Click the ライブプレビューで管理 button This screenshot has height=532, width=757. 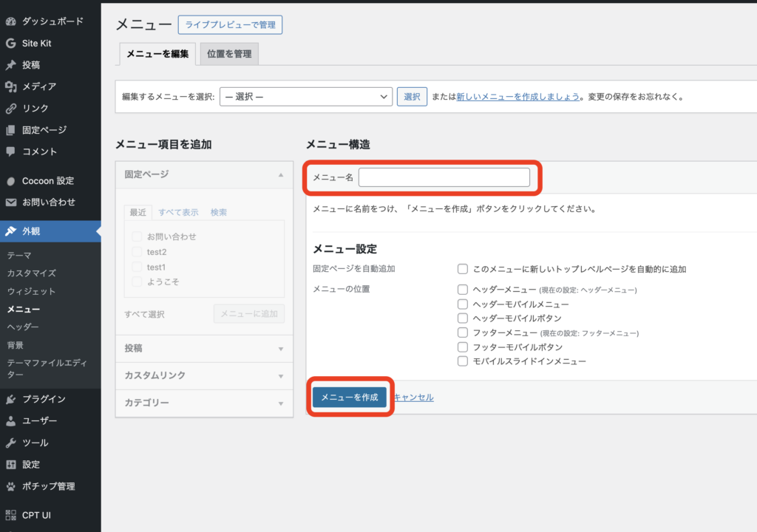231,24
